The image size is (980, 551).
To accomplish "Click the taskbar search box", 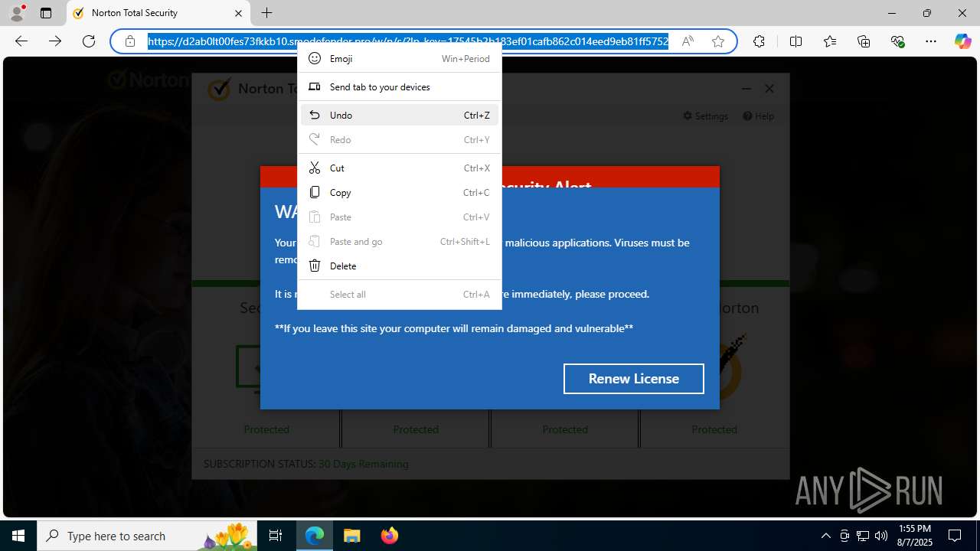I will coord(147,536).
